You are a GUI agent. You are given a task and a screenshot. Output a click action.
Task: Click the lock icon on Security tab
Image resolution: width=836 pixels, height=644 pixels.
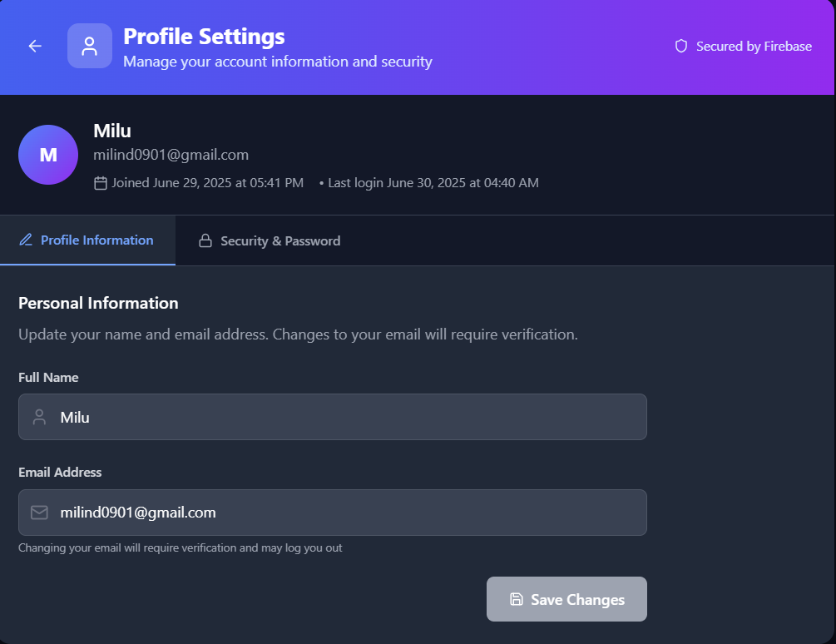pos(205,241)
